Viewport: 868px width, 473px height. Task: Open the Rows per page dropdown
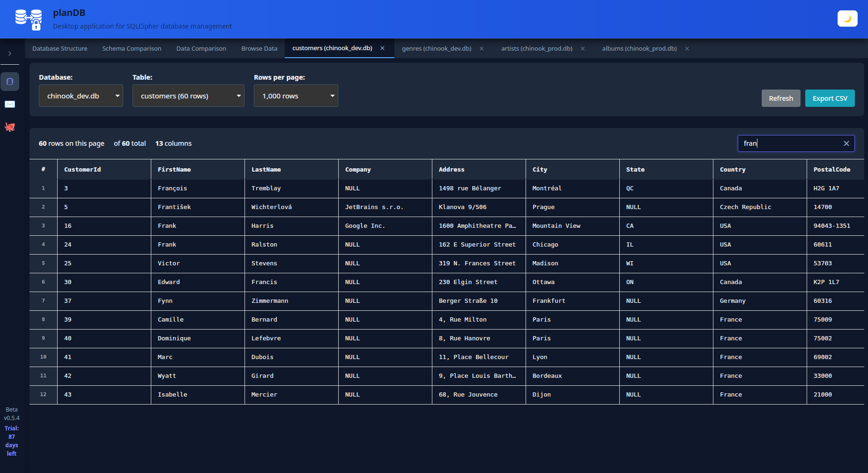click(x=296, y=96)
